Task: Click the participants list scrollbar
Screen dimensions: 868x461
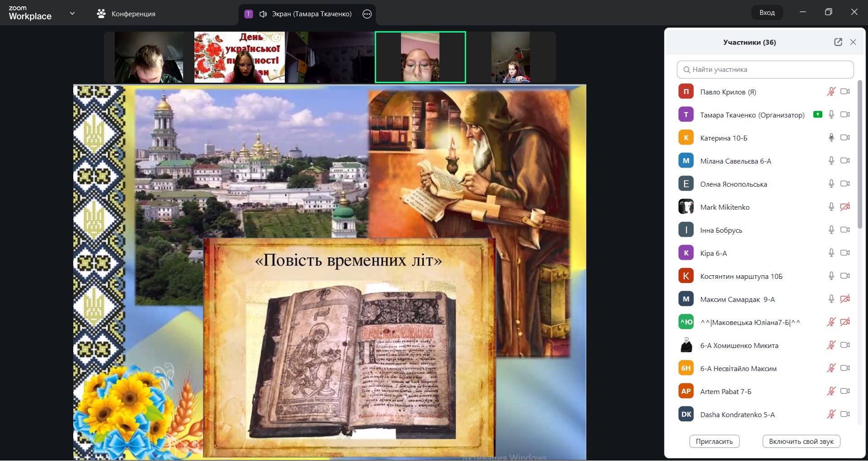Action: pyautogui.click(x=860, y=154)
